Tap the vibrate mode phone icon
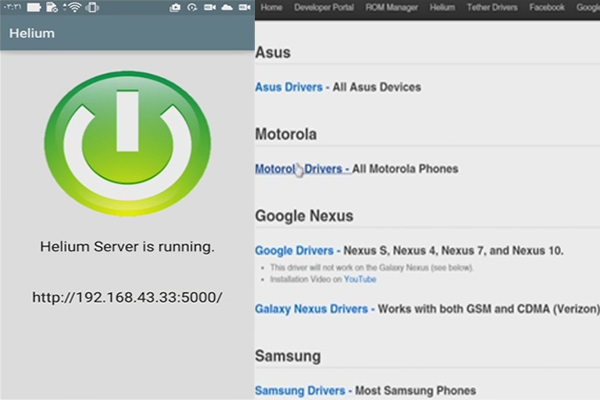This screenshot has height=400, width=600. point(92,7)
